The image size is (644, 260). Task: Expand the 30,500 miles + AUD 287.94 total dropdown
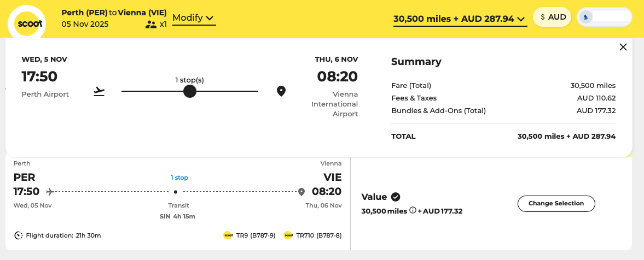point(460,19)
